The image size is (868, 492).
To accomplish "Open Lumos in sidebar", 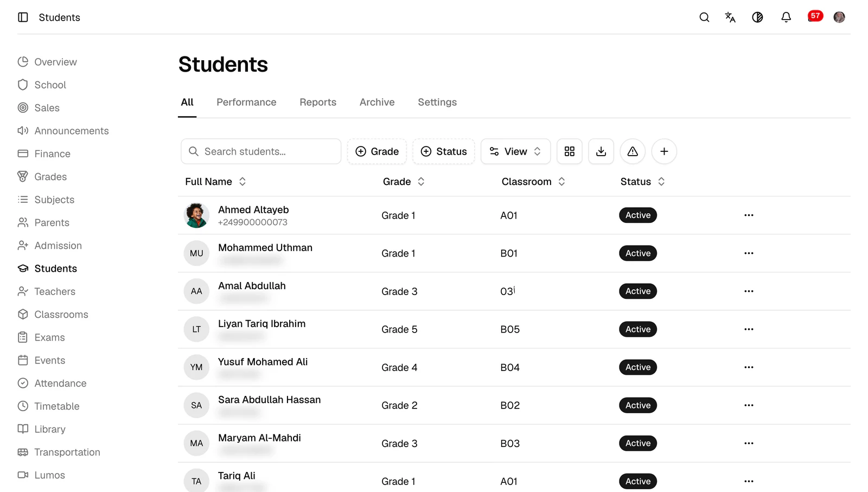I will tap(41, 475).
